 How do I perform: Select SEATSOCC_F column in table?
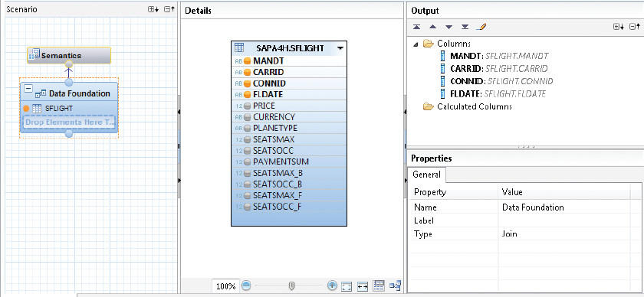[278, 207]
